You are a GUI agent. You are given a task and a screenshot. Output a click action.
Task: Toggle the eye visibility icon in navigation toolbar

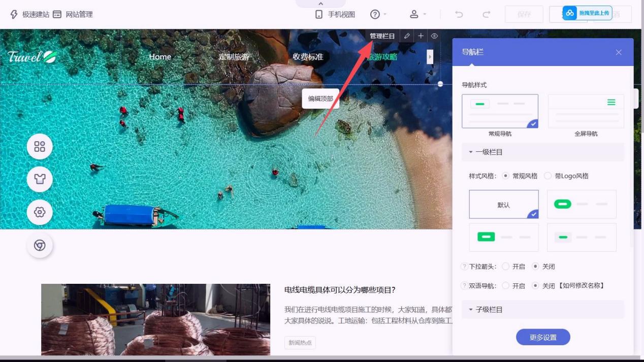(434, 36)
